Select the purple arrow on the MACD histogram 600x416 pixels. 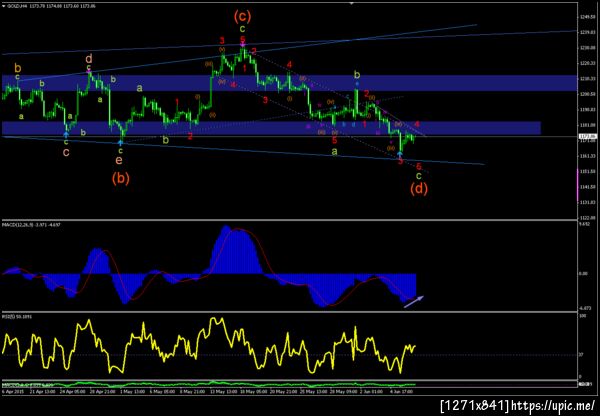(414, 302)
